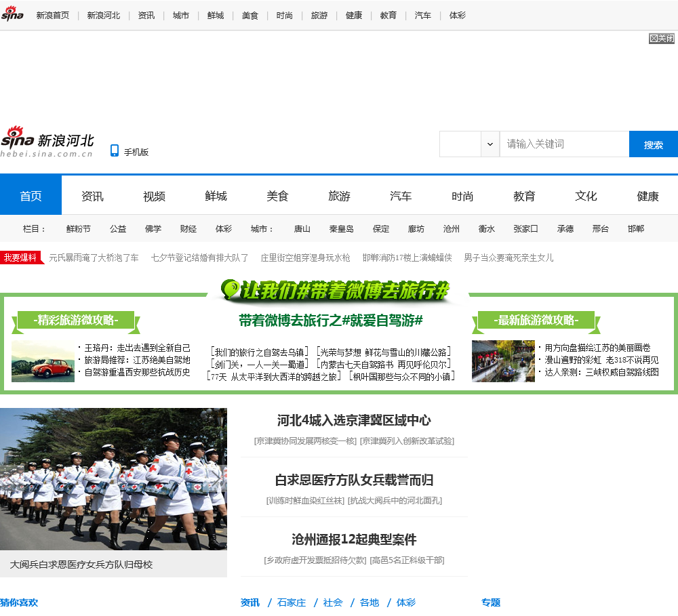Open the news item 邯郸消防17楼上演蝙蝠侠
The image size is (678, 616).
pyautogui.click(x=407, y=258)
